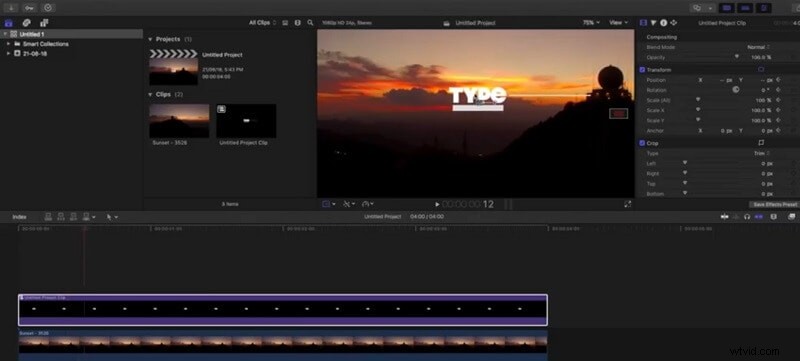800x361 pixels.
Task: Show the Libraries sidebar icon
Action: click(9, 23)
